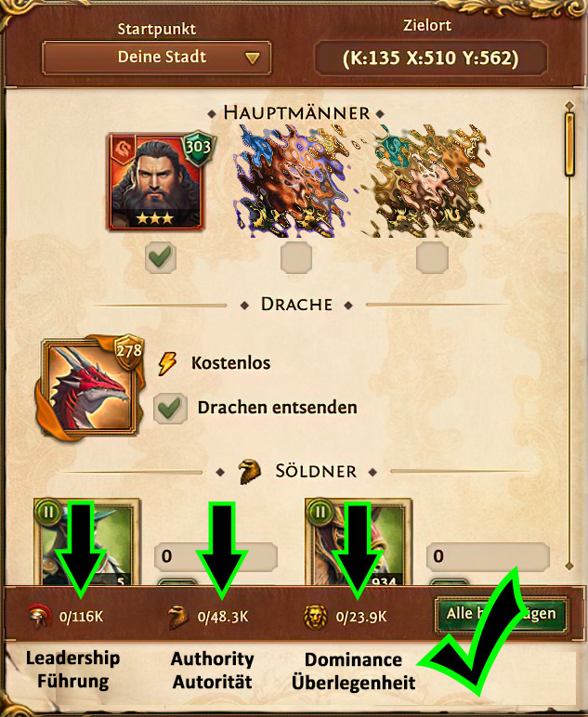Toggle the Drachen entsenden checkbox

[x=170, y=408]
